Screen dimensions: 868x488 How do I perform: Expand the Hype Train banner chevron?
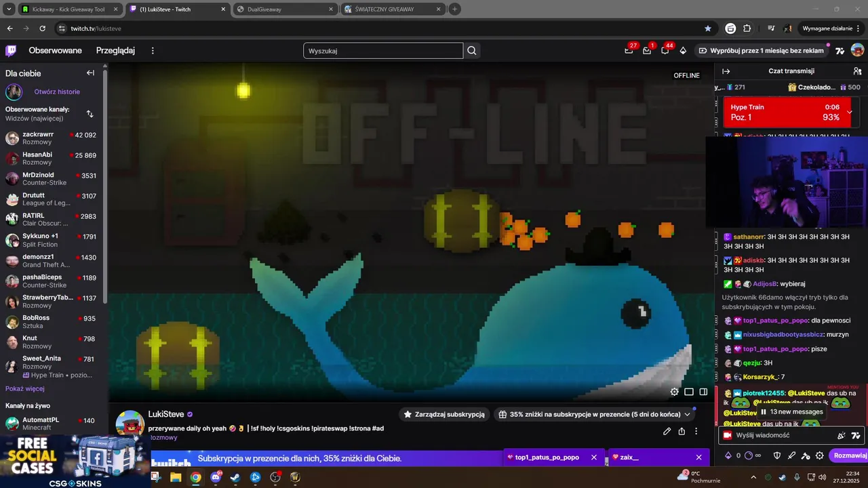click(x=849, y=112)
